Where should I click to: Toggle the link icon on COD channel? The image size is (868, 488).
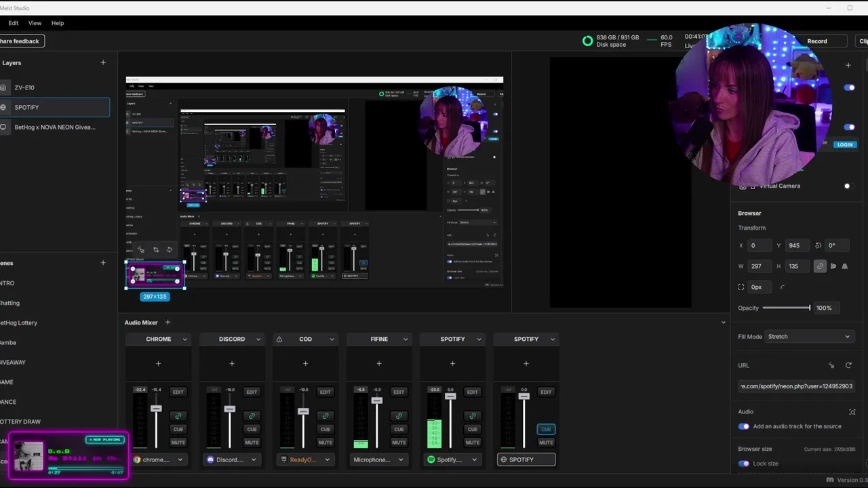pos(325,415)
